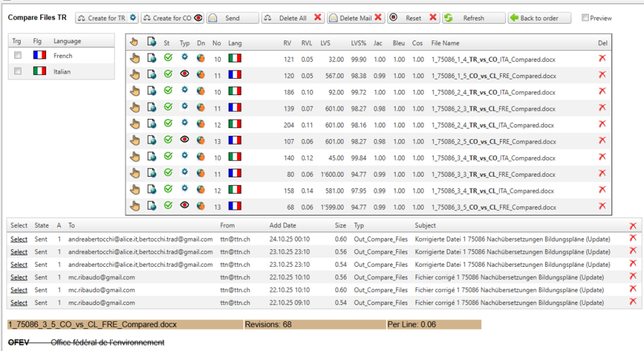The image size is (644, 351).
Task: Open document icon for 1_75086_1_5_CO_vs_CL_FRE_Compared.docx
Action: pos(152,75)
